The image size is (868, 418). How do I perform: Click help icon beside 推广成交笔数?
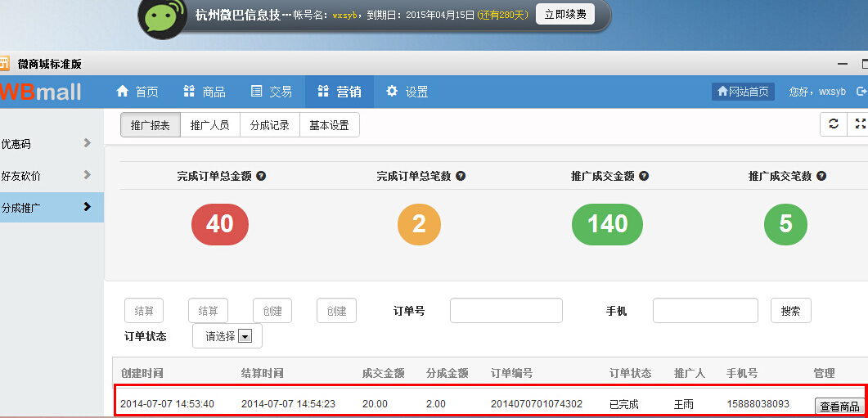(x=821, y=176)
